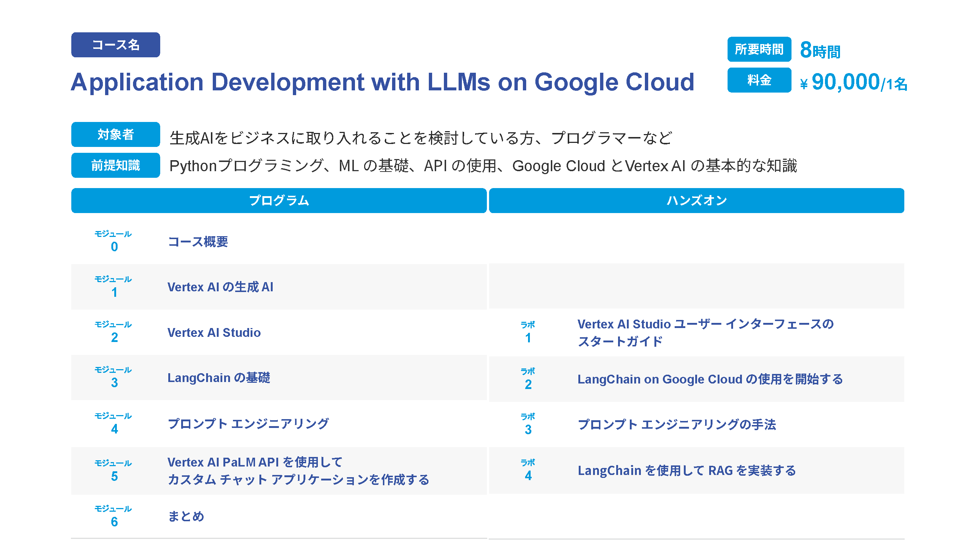
Task: Click the course title Application Development with LLMs
Action: point(382,82)
